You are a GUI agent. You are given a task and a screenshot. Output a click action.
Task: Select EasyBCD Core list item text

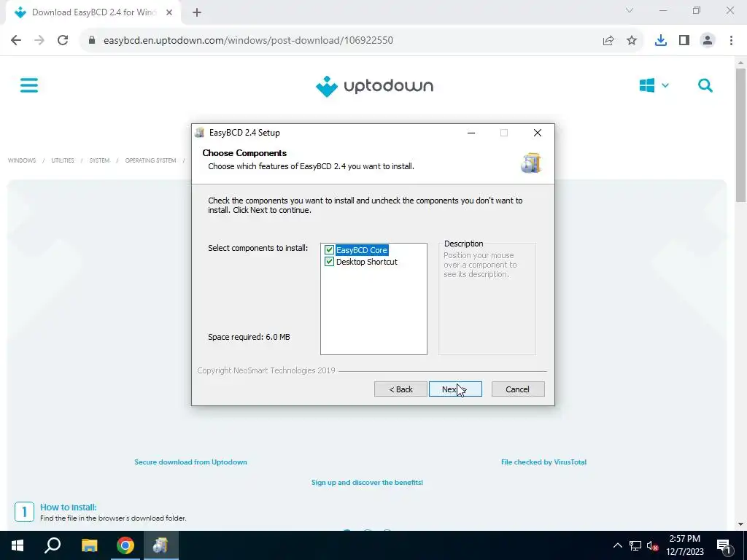click(x=362, y=250)
